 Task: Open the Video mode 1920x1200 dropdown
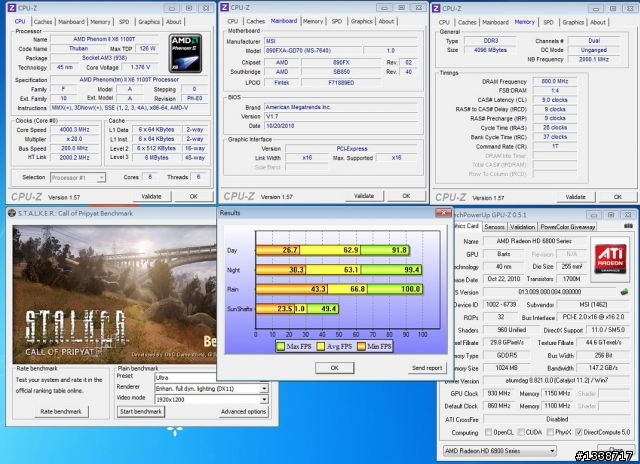pyautogui.click(x=211, y=400)
